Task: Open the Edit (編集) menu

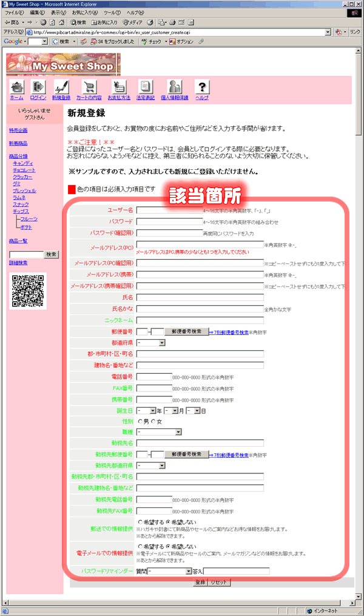Action: [37, 13]
